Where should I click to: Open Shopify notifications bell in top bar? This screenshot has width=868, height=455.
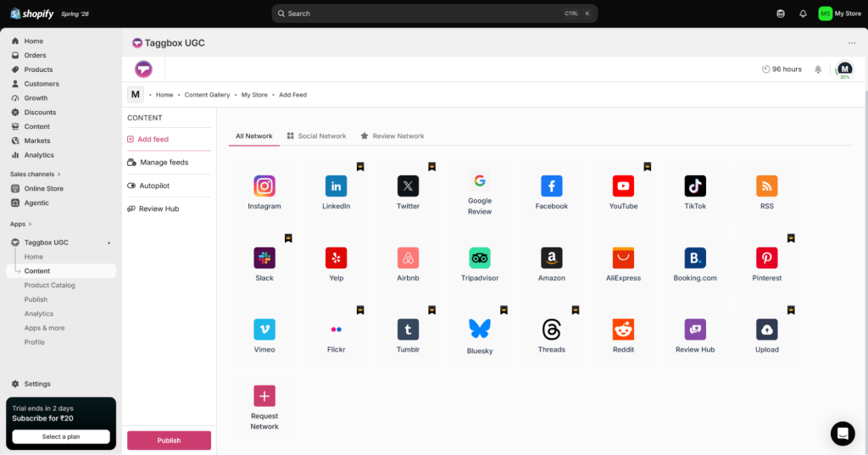(x=803, y=14)
